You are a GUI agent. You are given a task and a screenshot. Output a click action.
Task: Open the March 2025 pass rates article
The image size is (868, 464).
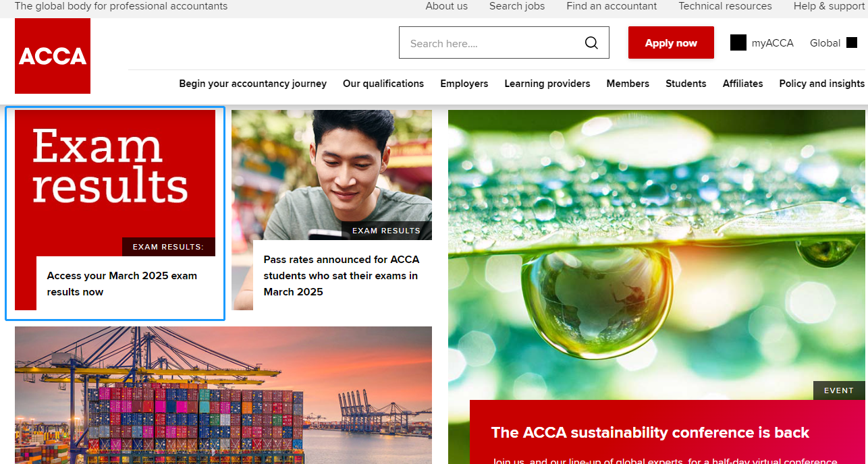pos(341,276)
